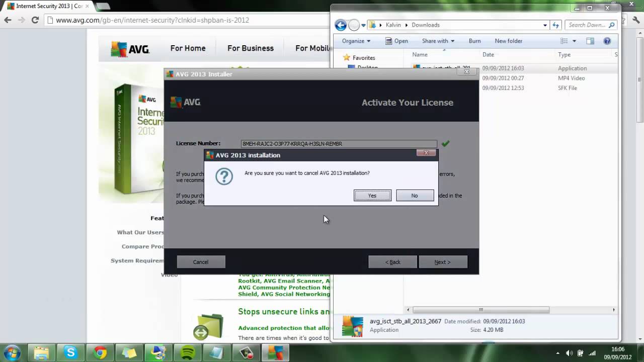The image size is (644, 362).
Task: Click the volume icon in system tray
Action: coord(570,353)
